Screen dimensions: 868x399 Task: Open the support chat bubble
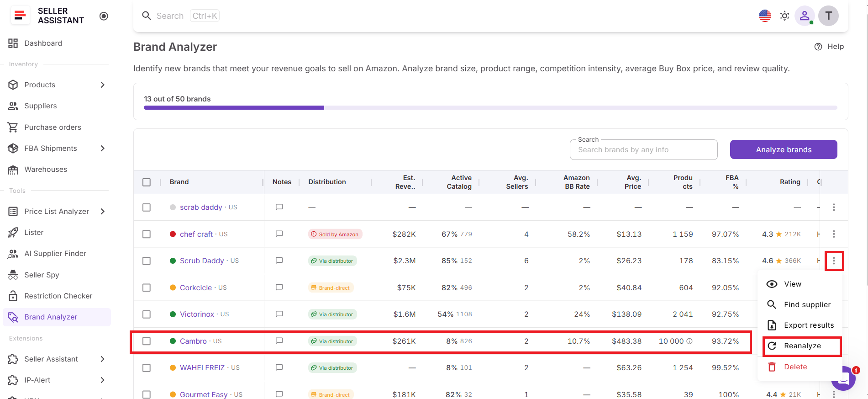click(844, 378)
